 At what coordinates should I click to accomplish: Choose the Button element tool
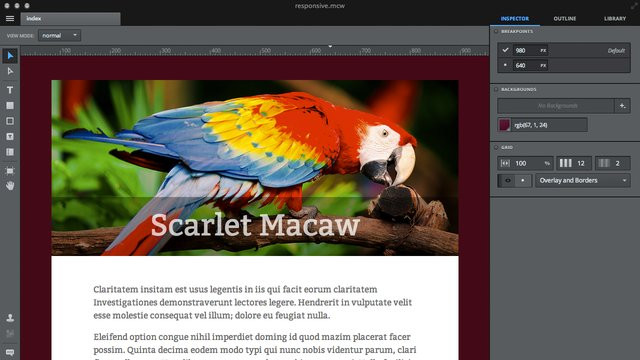[x=10, y=137]
